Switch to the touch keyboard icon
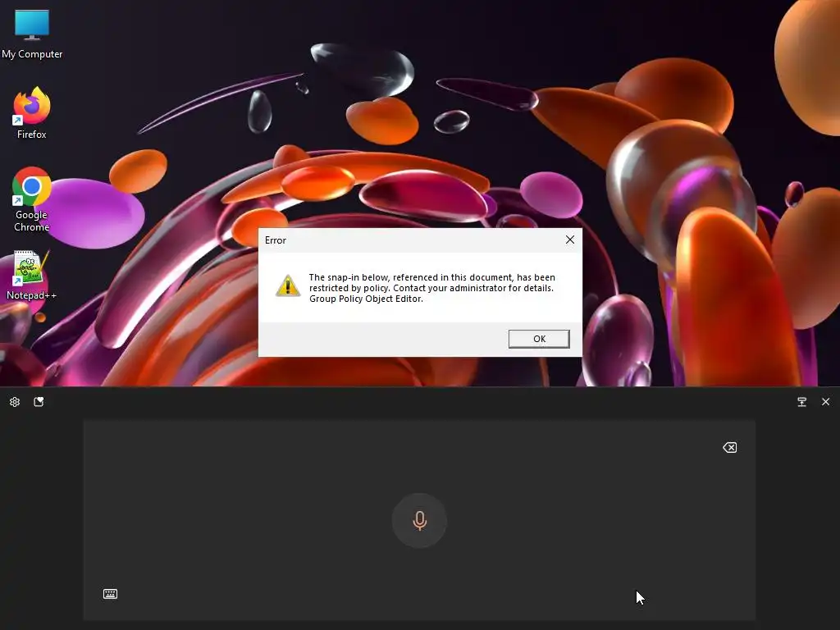This screenshot has width=840, height=630. 110,594
